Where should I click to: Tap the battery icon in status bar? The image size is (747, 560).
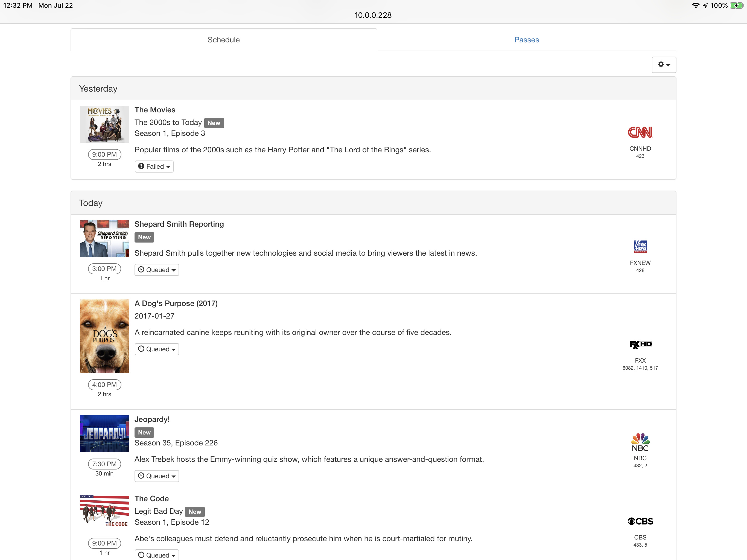click(x=737, y=5)
